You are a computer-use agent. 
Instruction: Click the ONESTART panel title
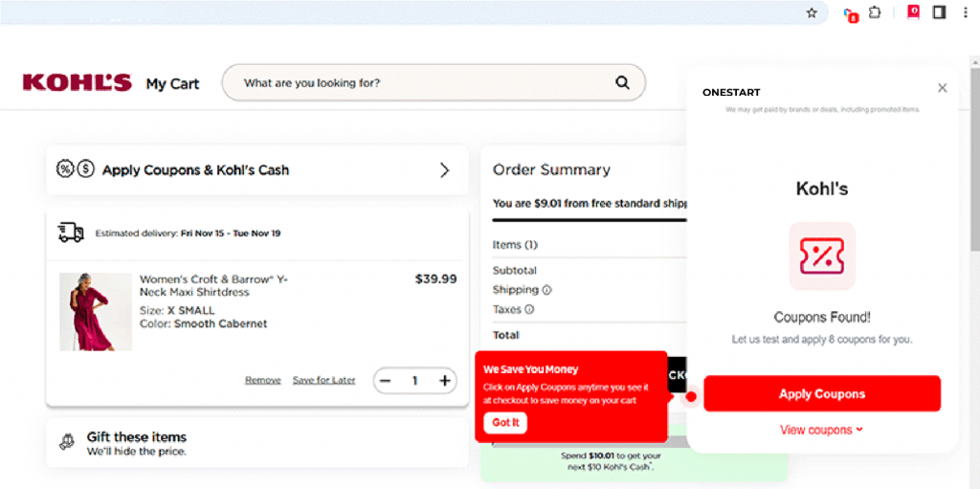coord(731,93)
